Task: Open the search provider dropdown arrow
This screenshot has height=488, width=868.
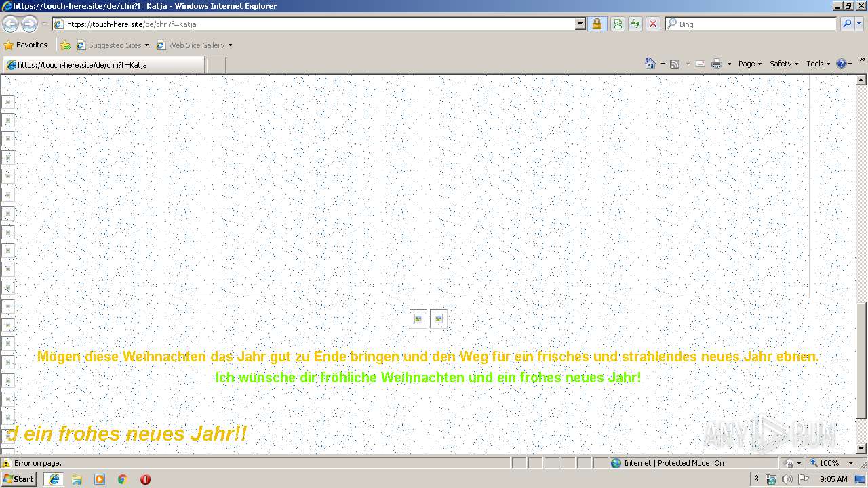Action: pyautogui.click(x=859, y=24)
